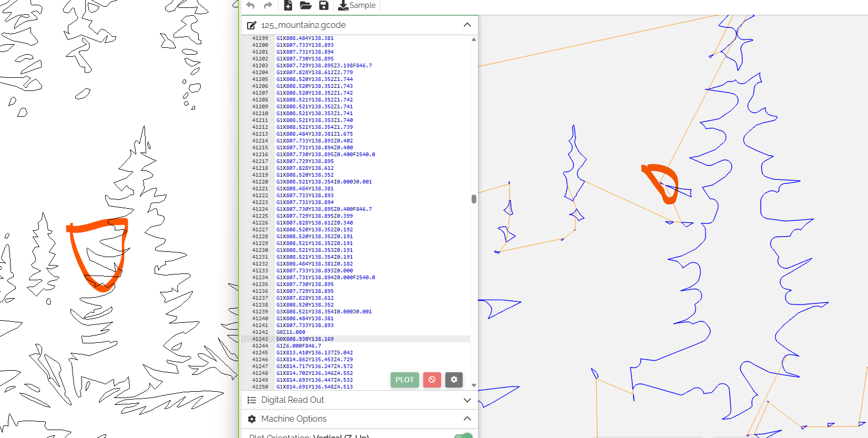Image resolution: width=868 pixels, height=438 pixels.
Task: Save the g-code with the floppy disk icon
Action: coord(324,5)
